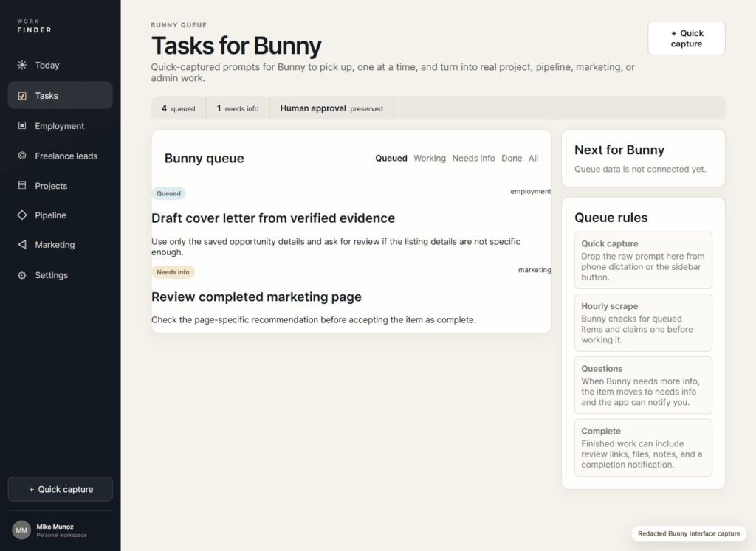Screen dimensions: 756x551
Task: Go to Employment section
Action: pyautogui.click(x=61, y=125)
